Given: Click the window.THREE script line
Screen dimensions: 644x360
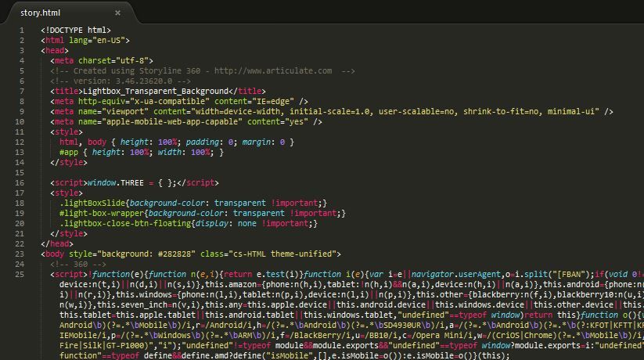Looking at the screenshot, I should coord(135,183).
